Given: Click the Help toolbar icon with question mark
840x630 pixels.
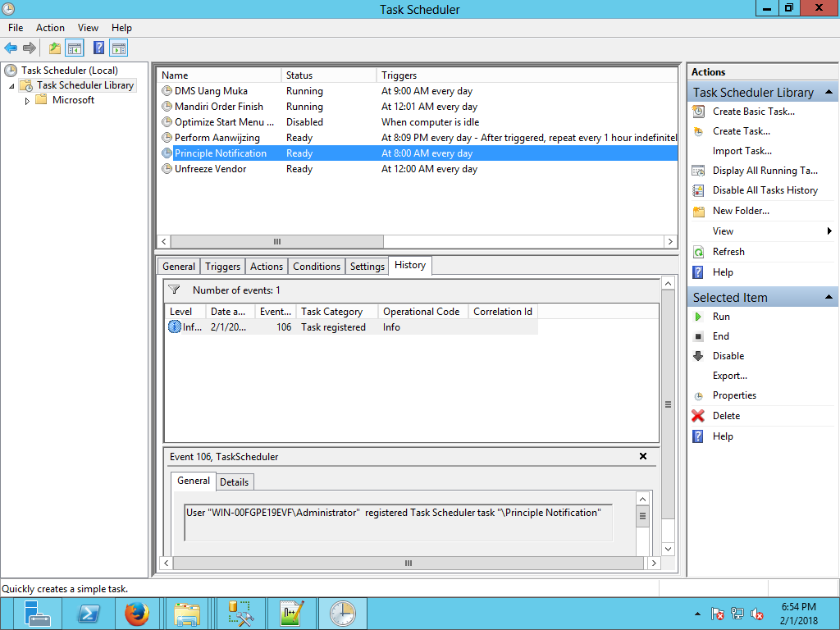Looking at the screenshot, I should (x=98, y=48).
